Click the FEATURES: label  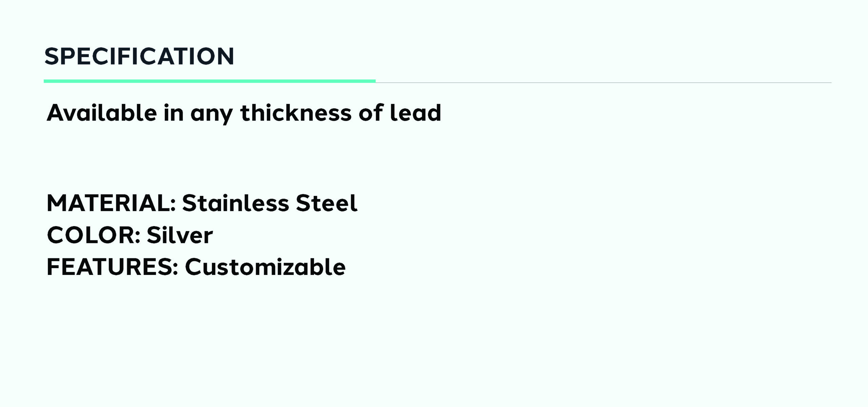[x=113, y=267]
